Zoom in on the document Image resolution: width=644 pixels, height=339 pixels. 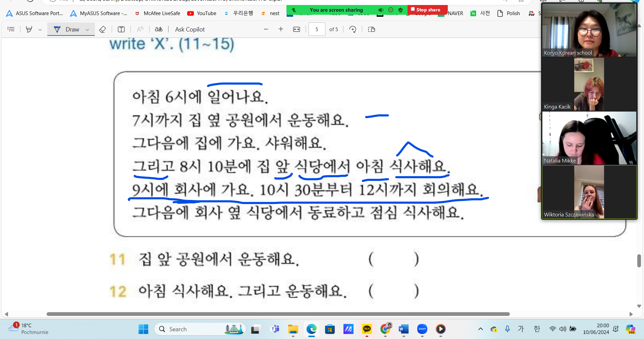point(281,29)
